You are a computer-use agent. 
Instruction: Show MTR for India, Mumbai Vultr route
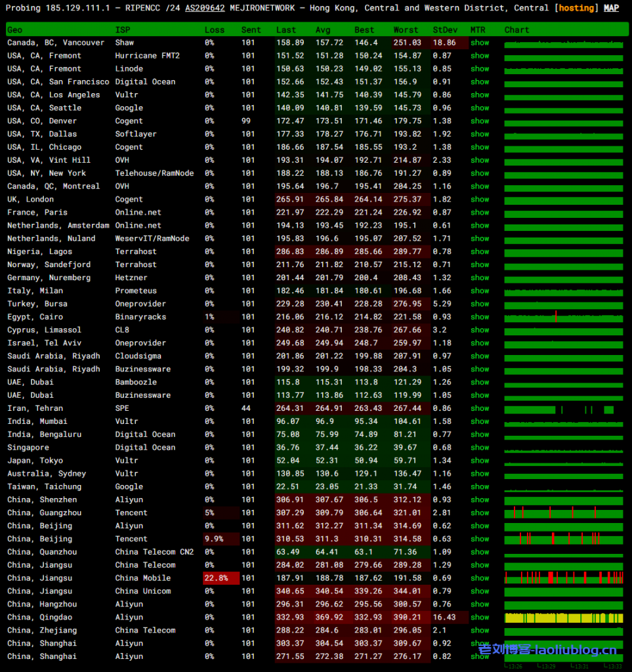click(480, 421)
